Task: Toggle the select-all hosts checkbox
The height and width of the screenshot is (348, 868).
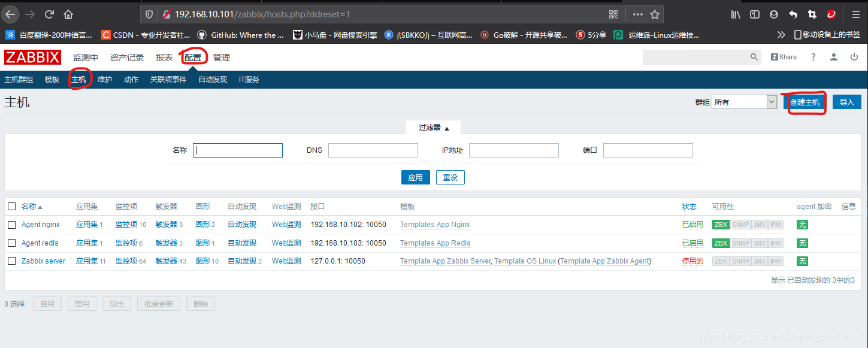Action: pyautogui.click(x=11, y=206)
